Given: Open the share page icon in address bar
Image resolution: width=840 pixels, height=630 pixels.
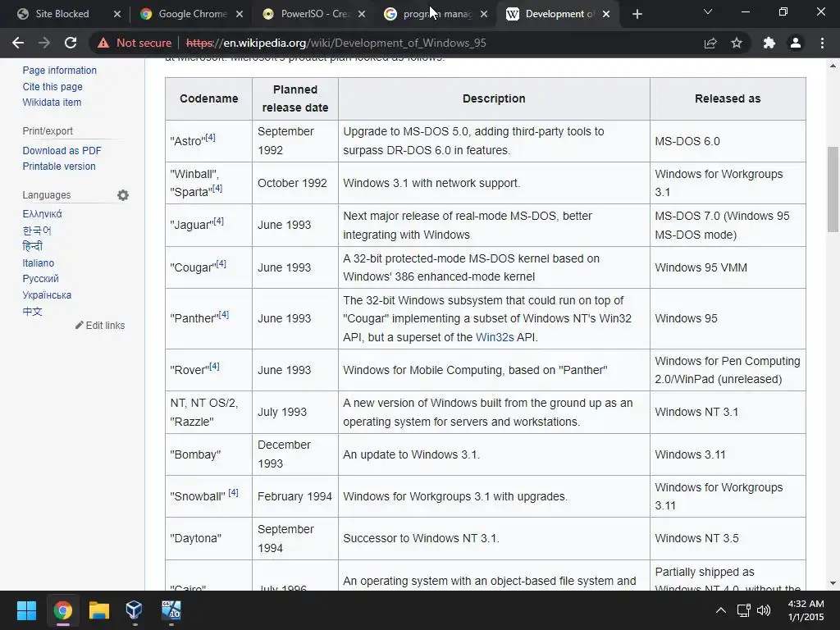Looking at the screenshot, I should pyautogui.click(x=710, y=43).
